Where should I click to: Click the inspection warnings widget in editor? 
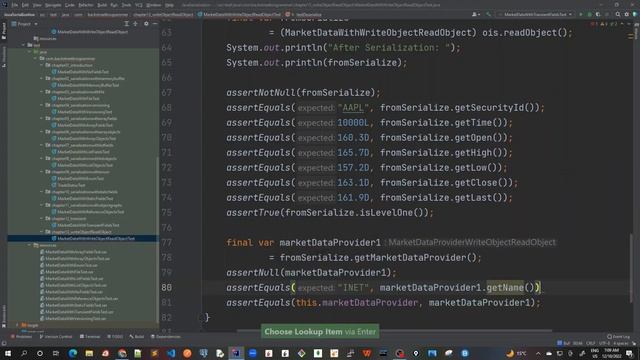(x=603, y=24)
